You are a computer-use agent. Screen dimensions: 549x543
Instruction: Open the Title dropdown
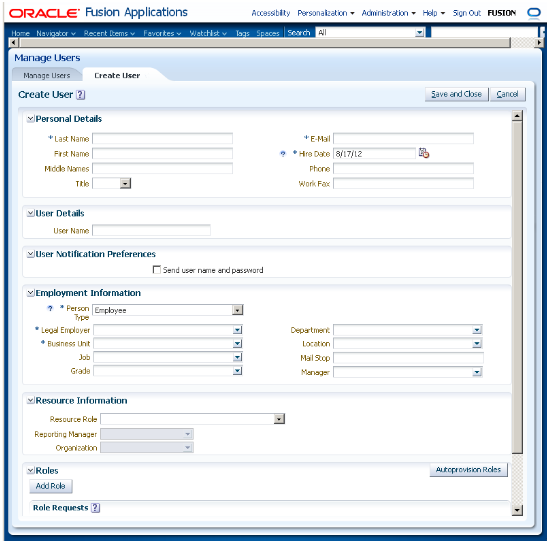point(125,183)
